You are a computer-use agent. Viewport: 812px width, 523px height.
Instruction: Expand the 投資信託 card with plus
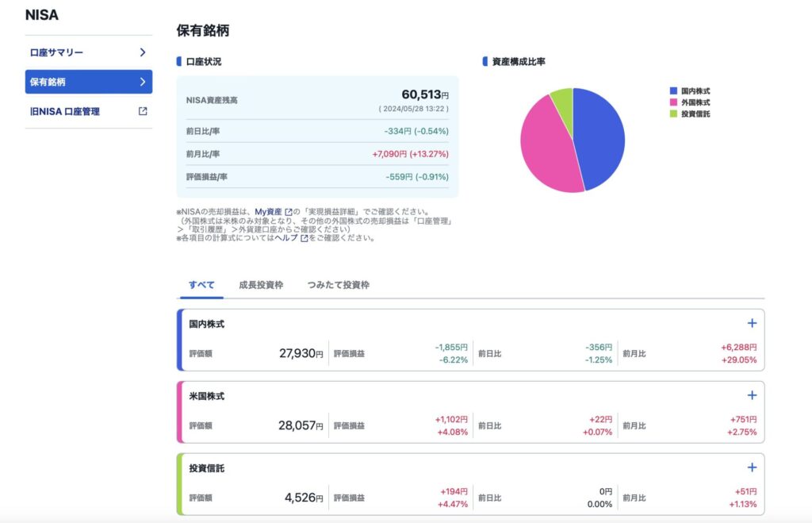[752, 467]
